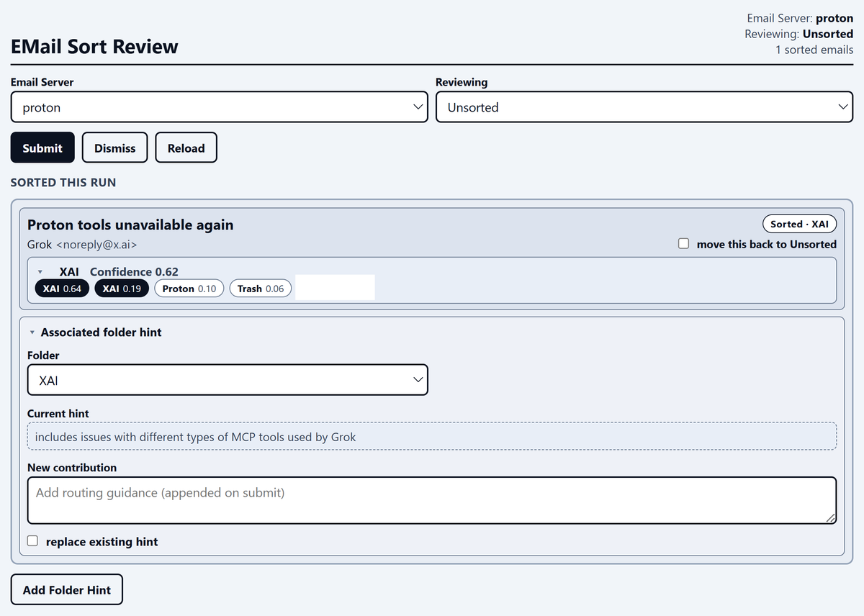Select the XAI 0.64 score chip
This screenshot has height=616, width=864.
click(x=62, y=289)
